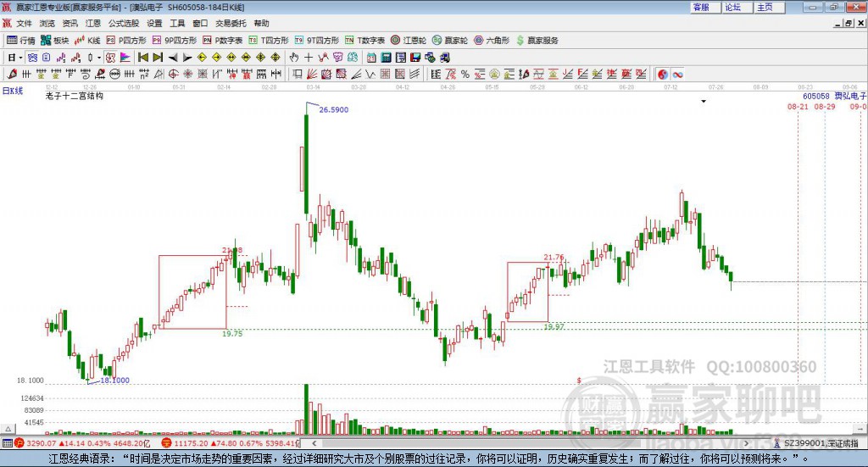Open the 行情 quotes view
Screen dimensions: 868x467
click(x=21, y=41)
